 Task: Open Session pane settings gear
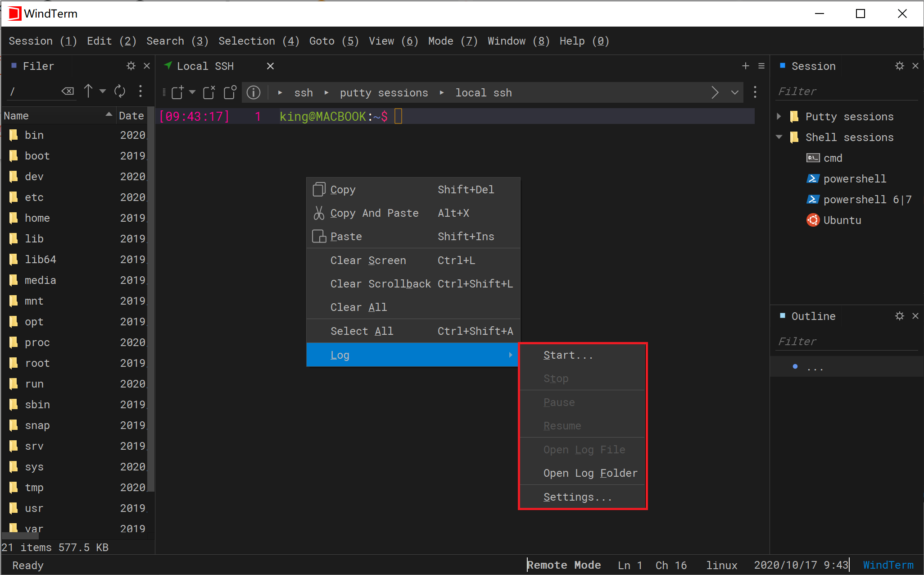coord(899,66)
